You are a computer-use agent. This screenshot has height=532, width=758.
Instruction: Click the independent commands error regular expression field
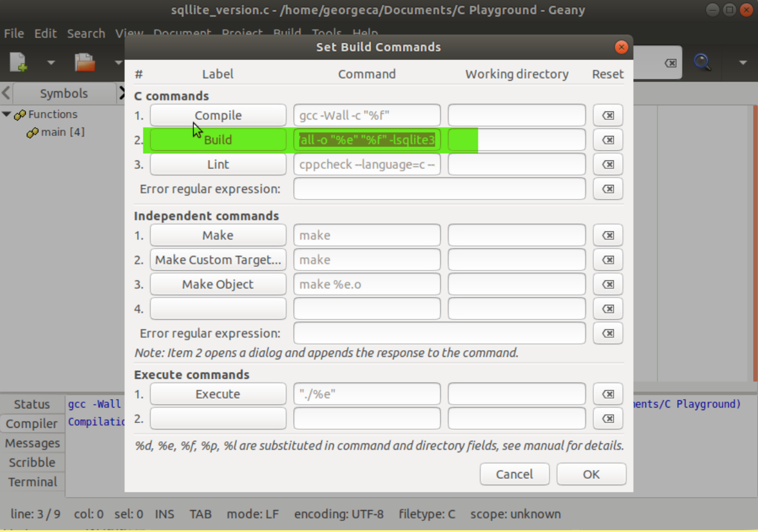pyautogui.click(x=440, y=333)
